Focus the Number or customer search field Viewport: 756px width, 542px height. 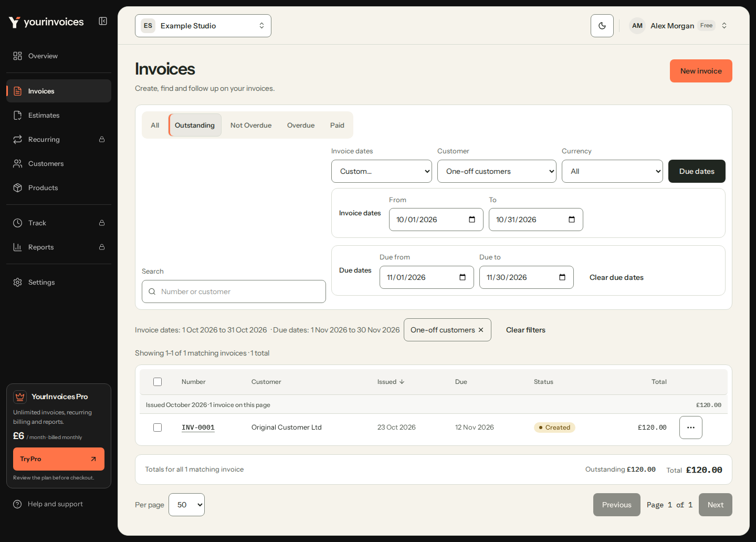coord(234,291)
